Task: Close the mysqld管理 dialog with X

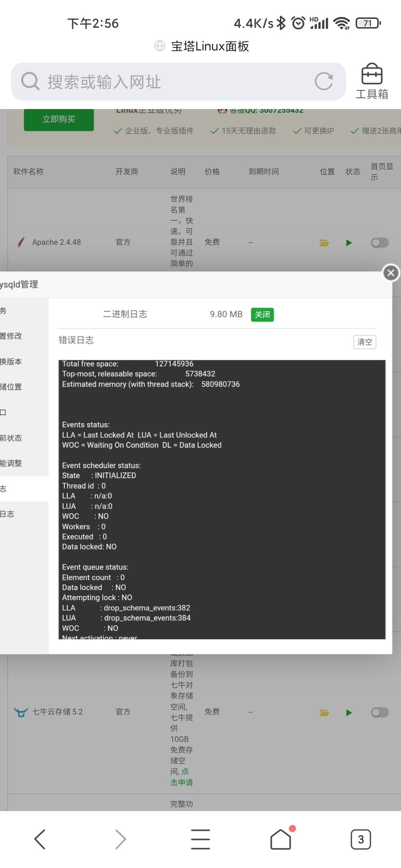Action: 391,273
